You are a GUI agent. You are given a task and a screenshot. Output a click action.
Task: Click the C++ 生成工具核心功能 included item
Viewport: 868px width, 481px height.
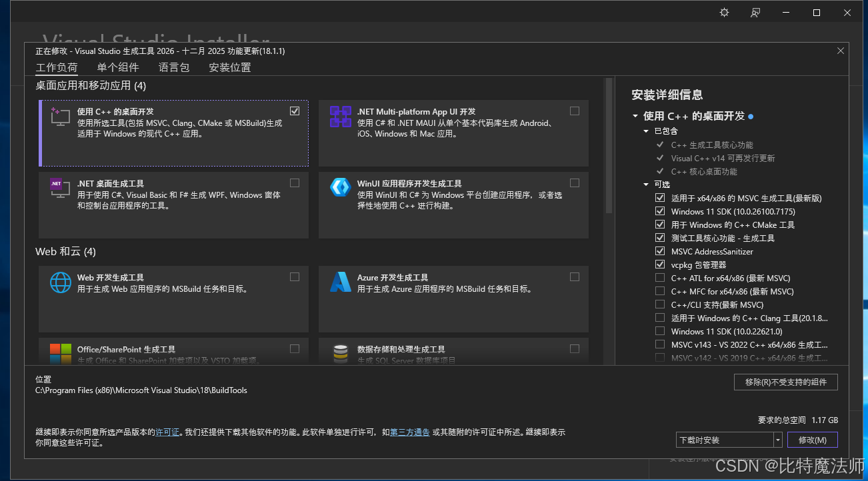coord(712,145)
